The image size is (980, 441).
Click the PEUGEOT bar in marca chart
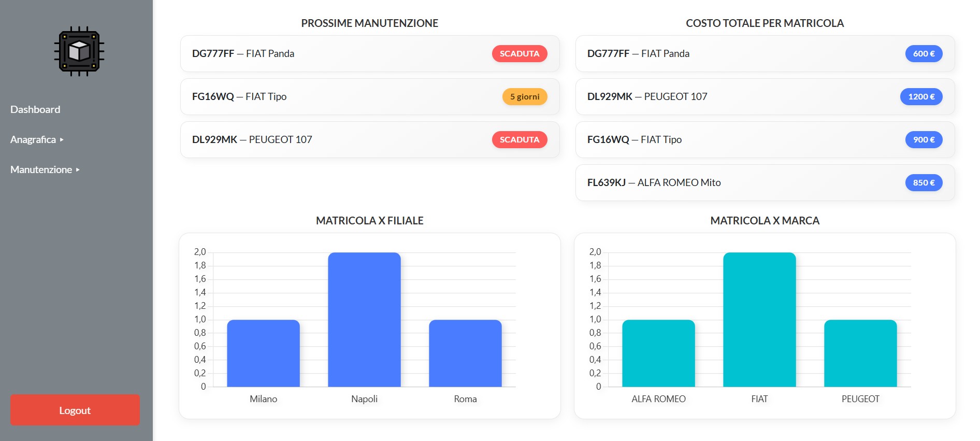point(860,353)
